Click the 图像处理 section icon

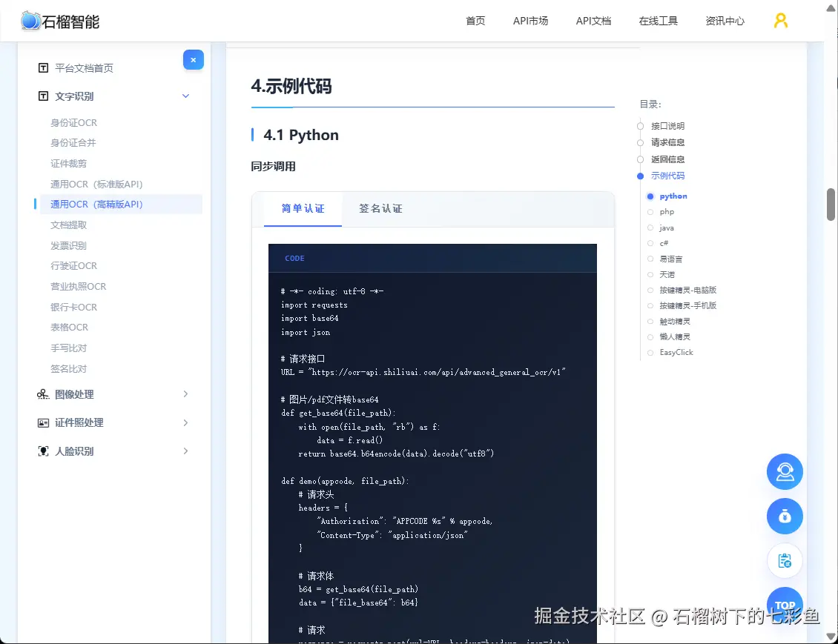43,394
